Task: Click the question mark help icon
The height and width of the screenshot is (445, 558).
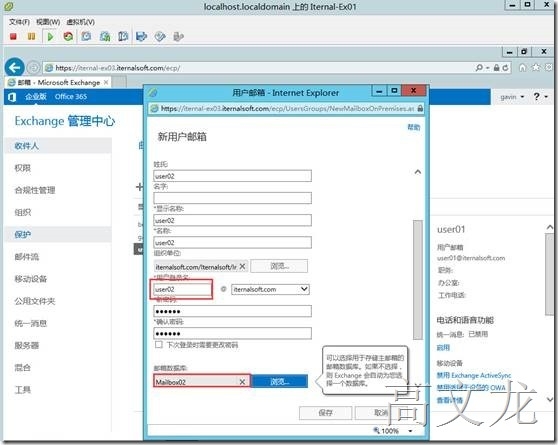Action: [x=536, y=96]
